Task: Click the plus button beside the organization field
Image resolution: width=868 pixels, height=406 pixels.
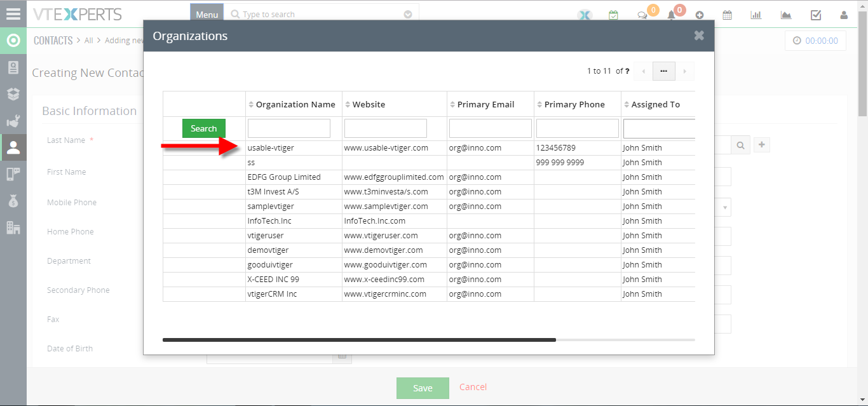Action: [763, 145]
